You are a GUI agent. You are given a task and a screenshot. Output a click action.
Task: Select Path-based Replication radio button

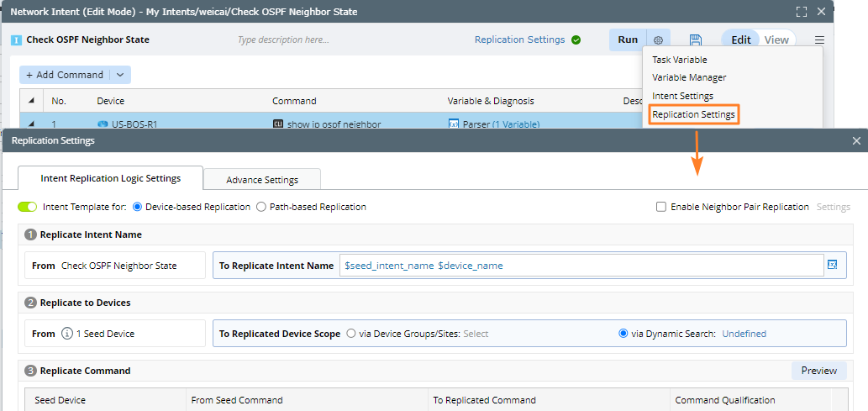click(261, 207)
